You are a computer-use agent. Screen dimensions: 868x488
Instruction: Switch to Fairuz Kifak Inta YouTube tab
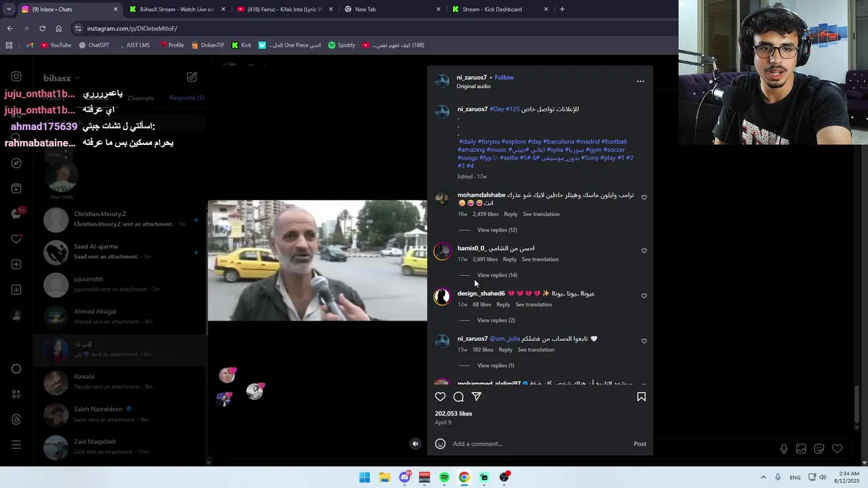(285, 9)
